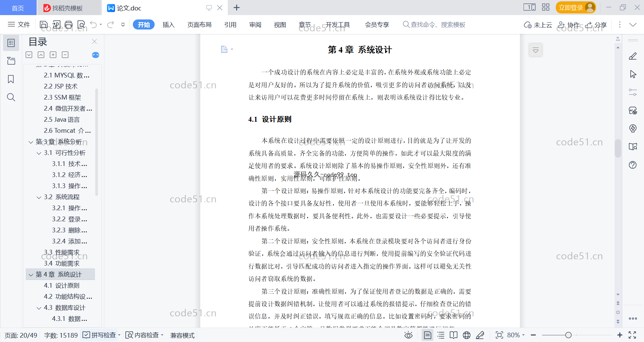Screen dimensions: 644x342
Task: Collapse the 4.3 数据库设计 node
Action: click(x=39, y=308)
